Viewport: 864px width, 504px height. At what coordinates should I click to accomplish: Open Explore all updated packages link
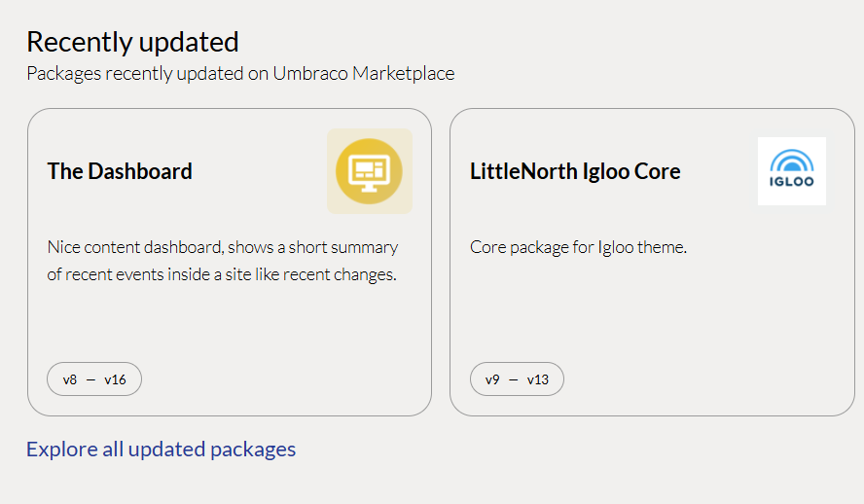click(x=161, y=450)
